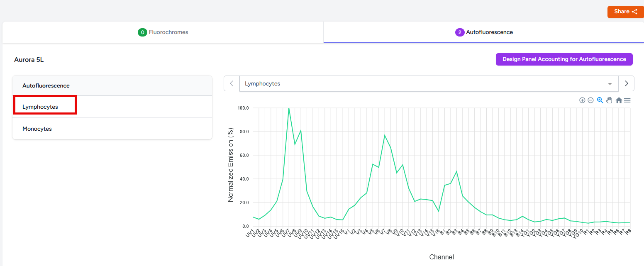
Task: Click the chart zoom out icon
Action: [590, 100]
